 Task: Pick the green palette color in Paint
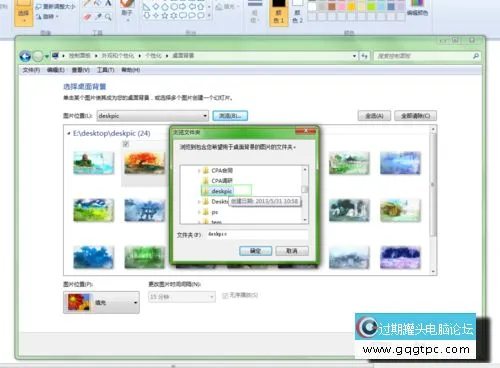pos(371,6)
